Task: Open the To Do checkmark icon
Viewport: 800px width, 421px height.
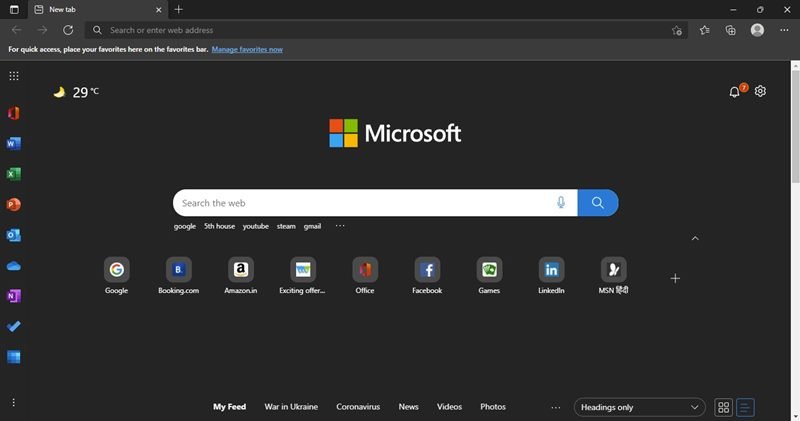Action: [x=14, y=327]
